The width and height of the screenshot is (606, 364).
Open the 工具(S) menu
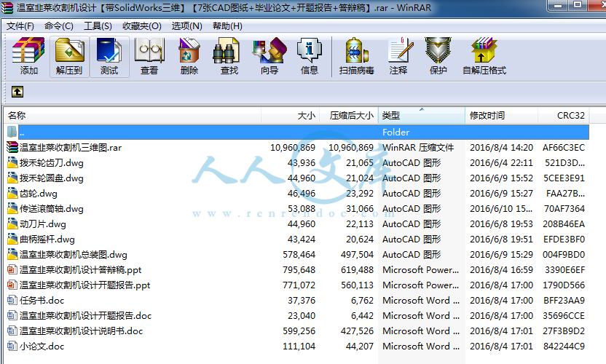pyautogui.click(x=98, y=26)
